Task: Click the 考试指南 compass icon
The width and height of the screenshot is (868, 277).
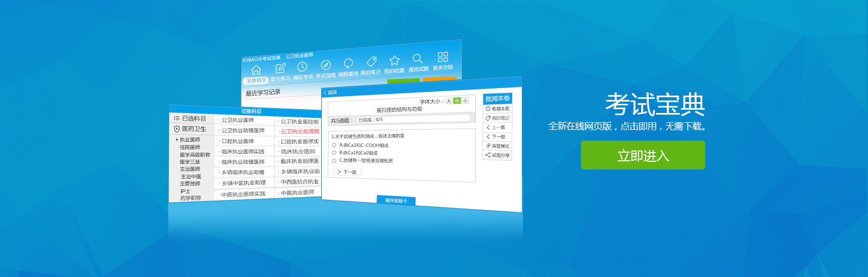Action: coord(325,65)
